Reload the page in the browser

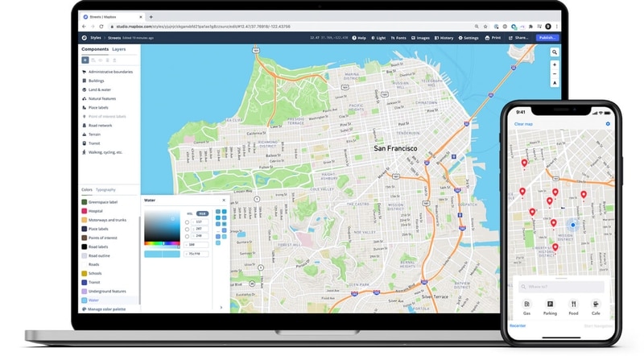point(101,27)
